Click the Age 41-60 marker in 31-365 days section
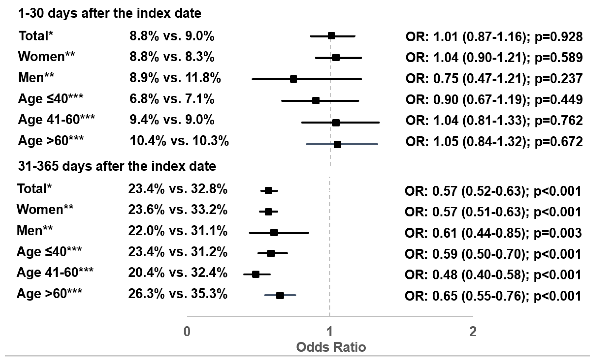The image size is (598, 364). 256,274
